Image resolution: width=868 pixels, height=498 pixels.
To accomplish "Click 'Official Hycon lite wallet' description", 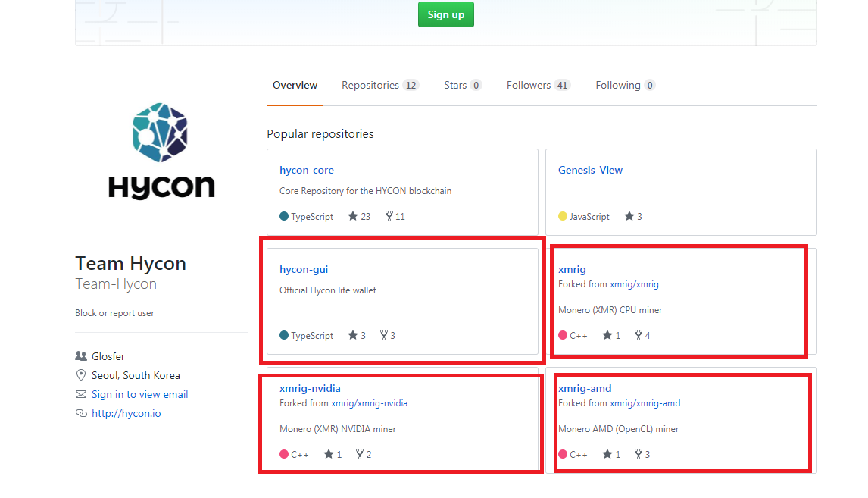I will pyautogui.click(x=328, y=290).
